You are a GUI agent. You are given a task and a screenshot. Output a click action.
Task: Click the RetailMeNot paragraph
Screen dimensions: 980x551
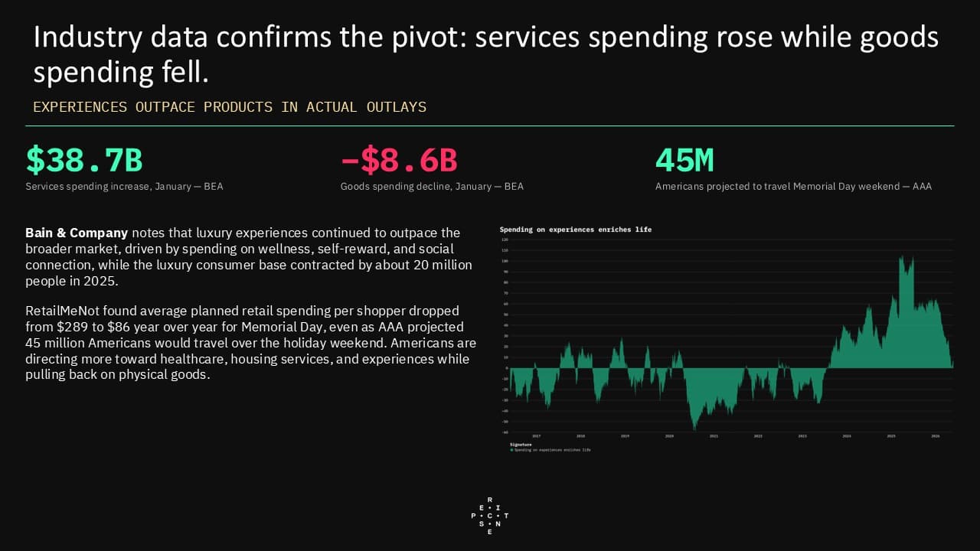(x=251, y=343)
